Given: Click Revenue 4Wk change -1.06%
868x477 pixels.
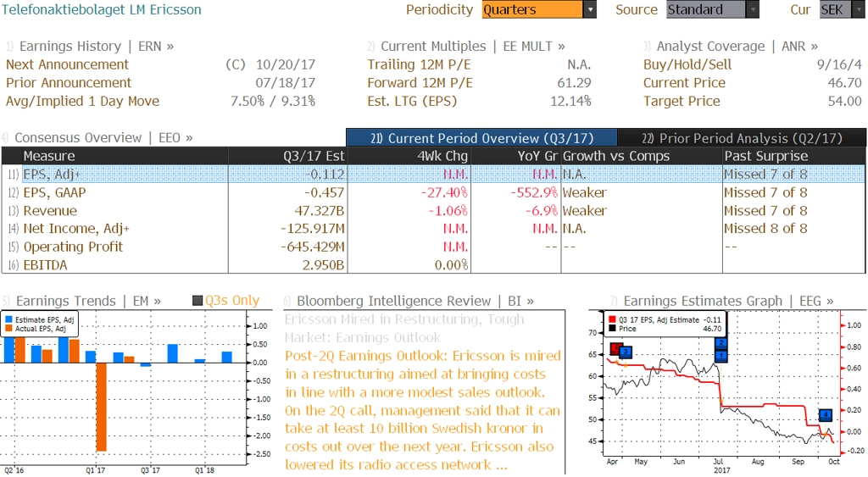Looking at the screenshot, I should click(x=448, y=211).
